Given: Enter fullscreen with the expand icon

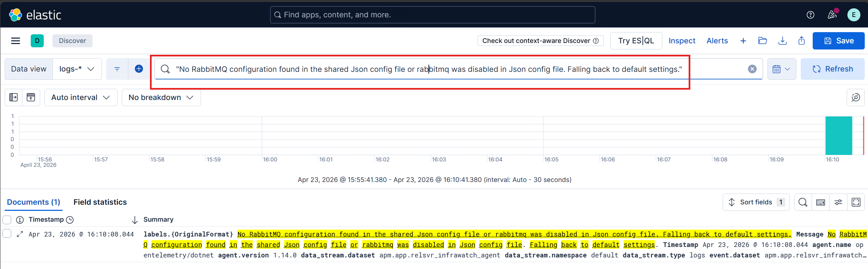Looking at the screenshot, I should (856, 202).
